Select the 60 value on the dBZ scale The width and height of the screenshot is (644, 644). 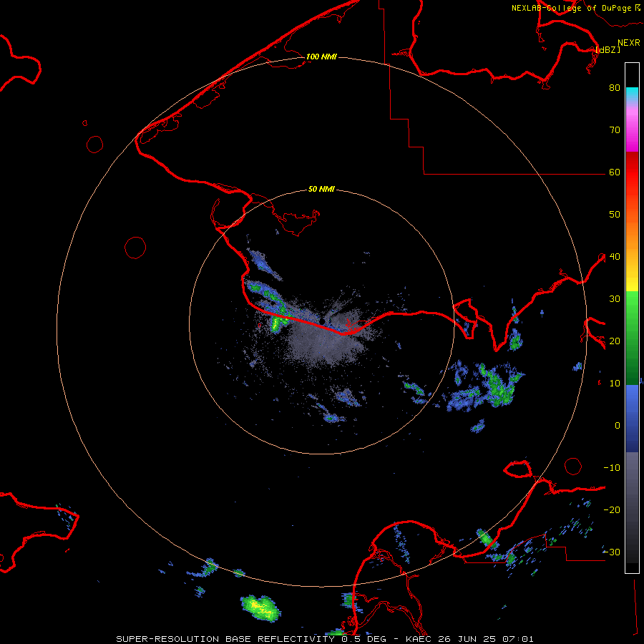[615, 172]
